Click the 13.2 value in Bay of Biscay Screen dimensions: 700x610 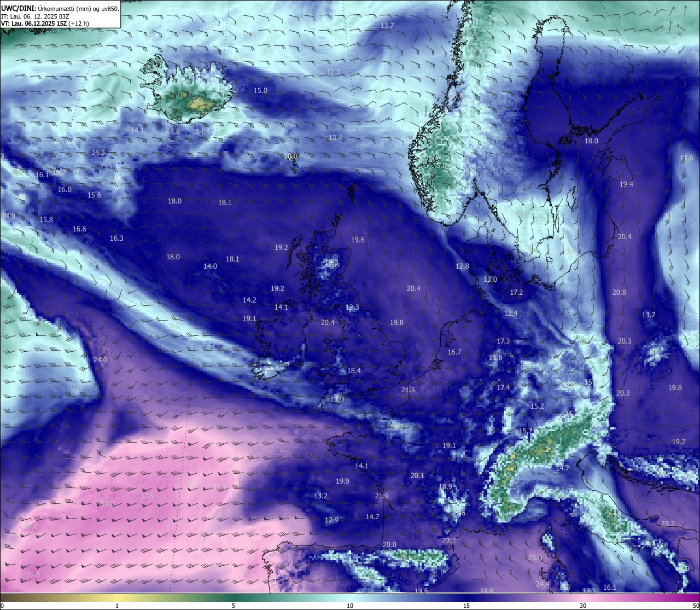pyautogui.click(x=320, y=496)
